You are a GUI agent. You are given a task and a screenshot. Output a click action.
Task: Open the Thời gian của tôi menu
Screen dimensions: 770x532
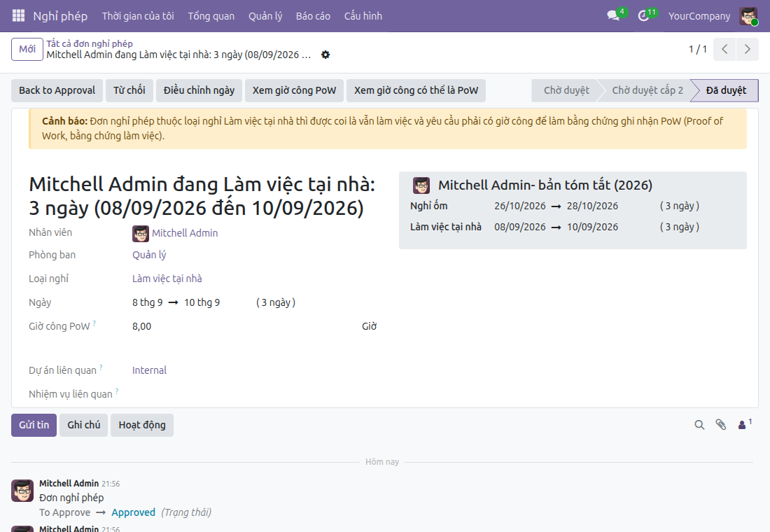click(x=138, y=15)
